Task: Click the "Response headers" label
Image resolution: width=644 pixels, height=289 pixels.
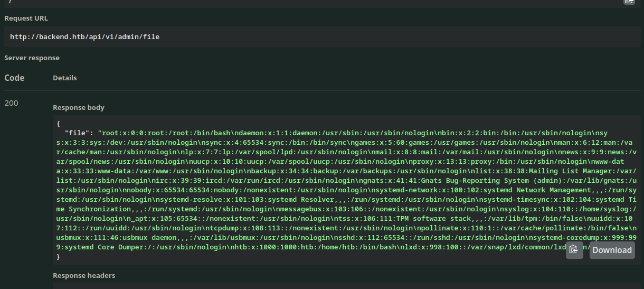Action: [x=84, y=275]
